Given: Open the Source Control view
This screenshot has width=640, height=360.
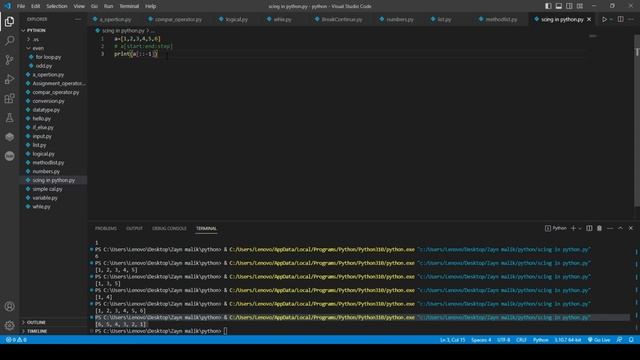Looking at the screenshot, I should tap(9, 60).
